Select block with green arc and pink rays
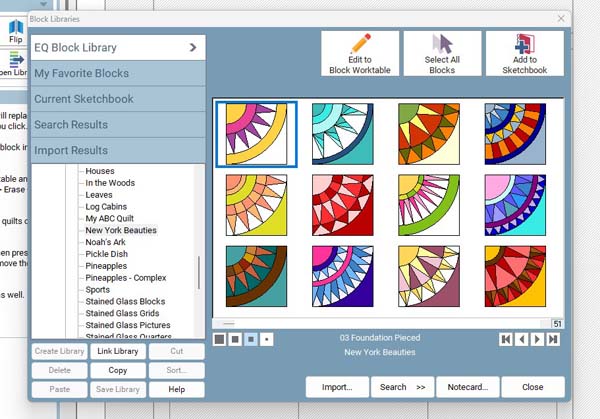Image resolution: width=600 pixels, height=419 pixels. [429, 205]
